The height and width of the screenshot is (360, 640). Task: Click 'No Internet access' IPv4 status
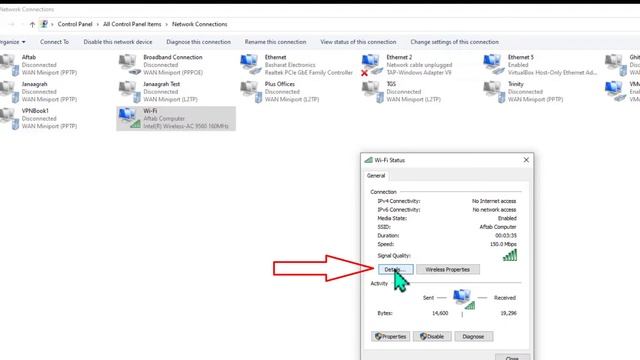click(494, 201)
